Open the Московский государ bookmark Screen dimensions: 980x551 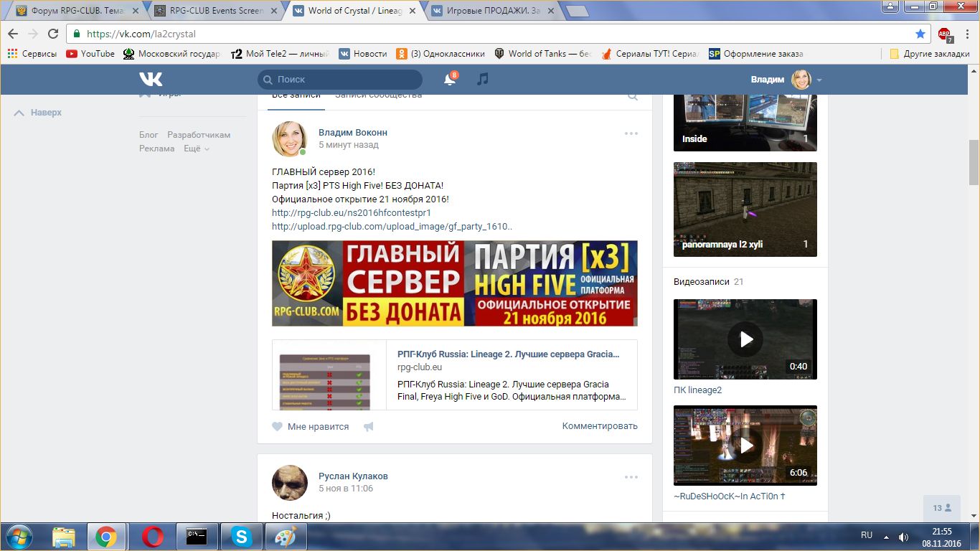tap(172, 54)
